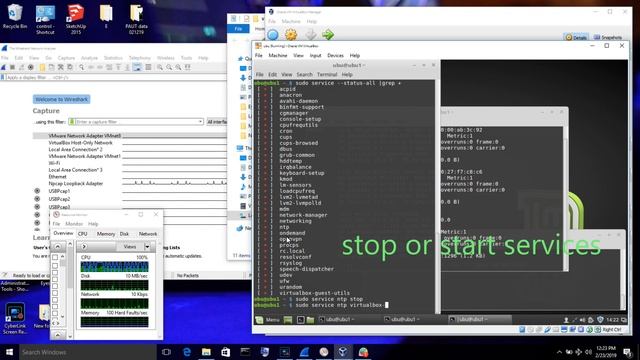Click Task View icon on taskbar
This screenshot has height=360, width=640.
point(166,352)
